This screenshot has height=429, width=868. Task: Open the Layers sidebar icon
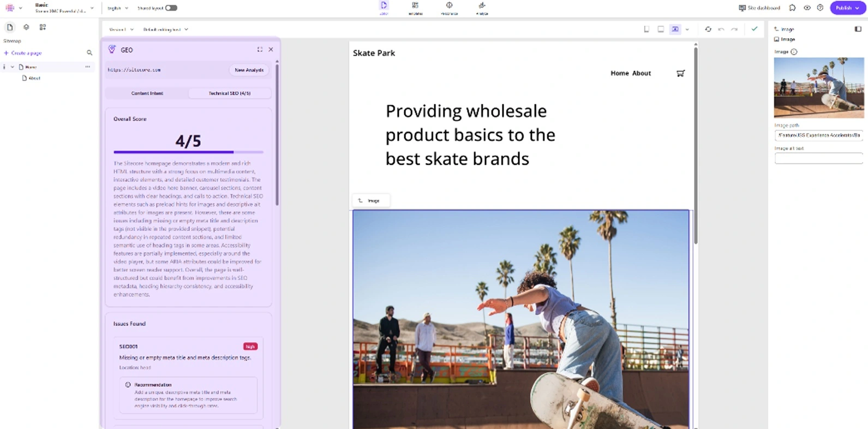[x=26, y=27]
